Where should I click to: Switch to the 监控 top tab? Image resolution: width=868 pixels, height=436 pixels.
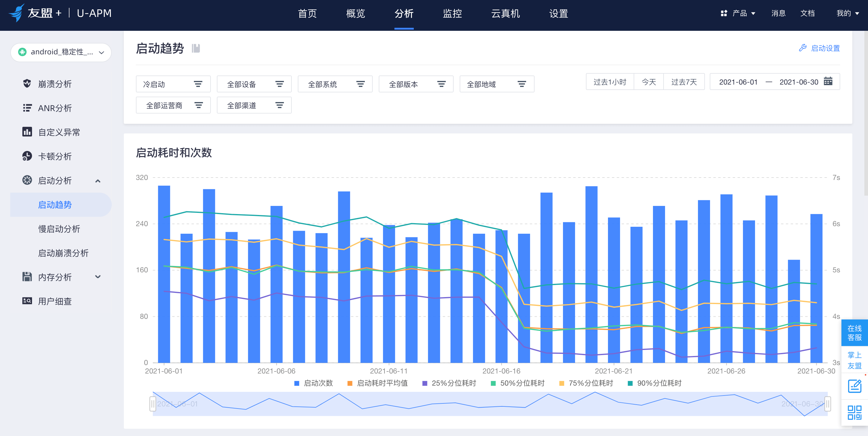click(452, 14)
